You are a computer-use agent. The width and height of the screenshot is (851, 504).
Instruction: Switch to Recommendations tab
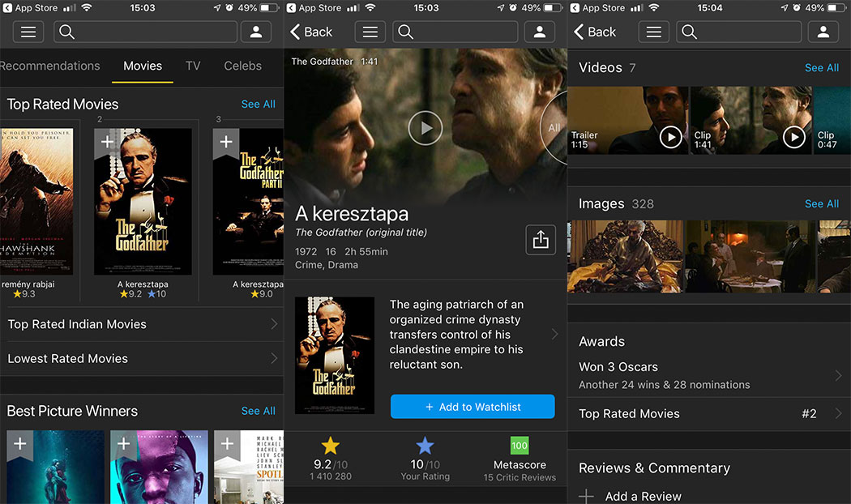(x=50, y=66)
